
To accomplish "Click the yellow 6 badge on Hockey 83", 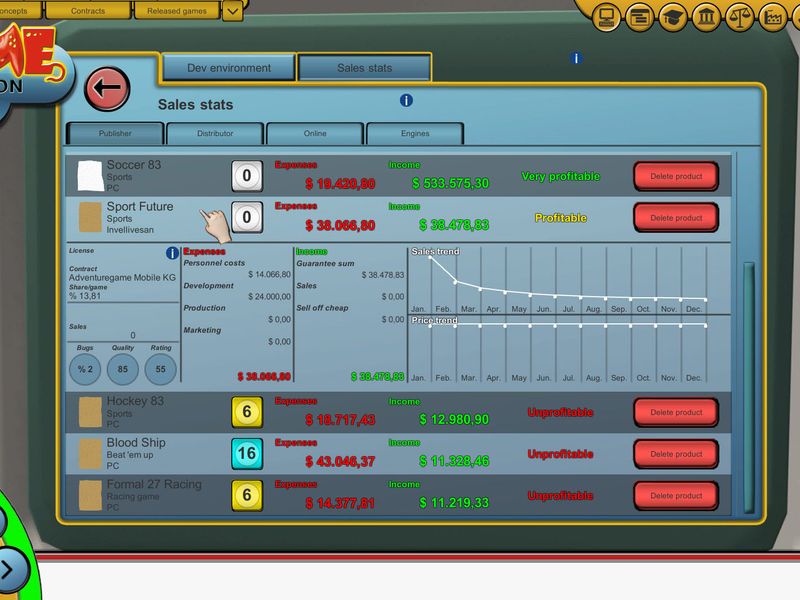I will pos(247,412).
